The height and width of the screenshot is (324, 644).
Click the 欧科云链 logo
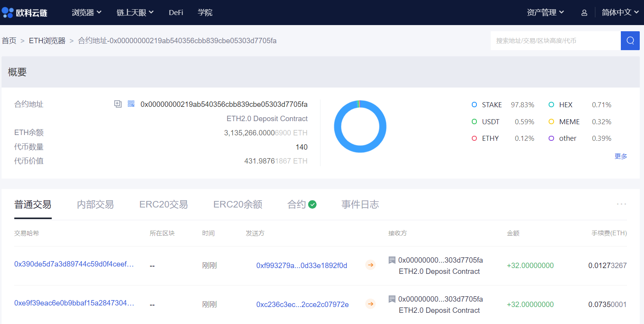click(x=24, y=13)
